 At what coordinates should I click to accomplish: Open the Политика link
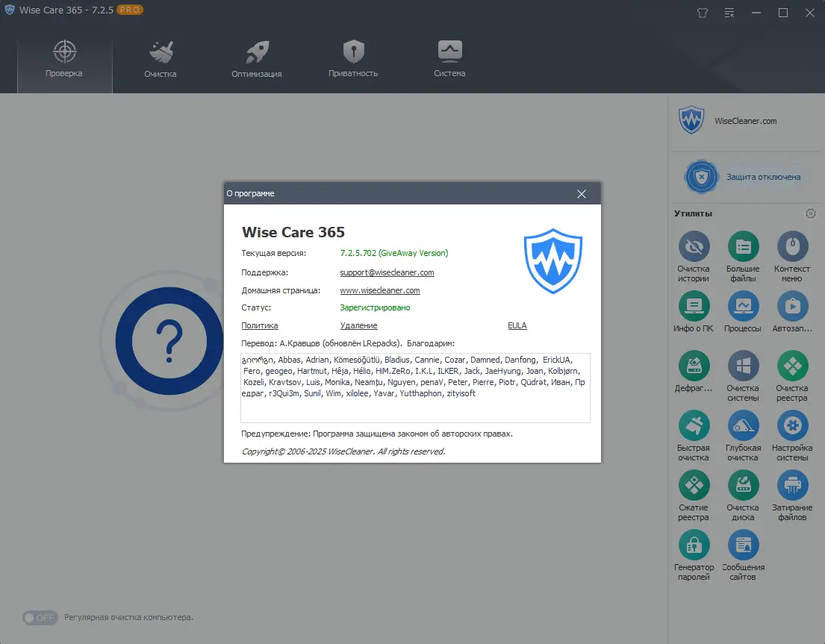(x=259, y=325)
